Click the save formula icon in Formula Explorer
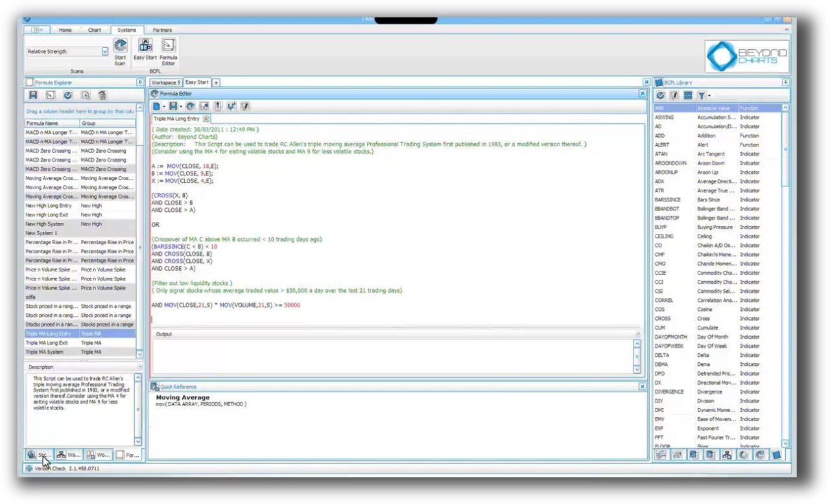 [33, 95]
